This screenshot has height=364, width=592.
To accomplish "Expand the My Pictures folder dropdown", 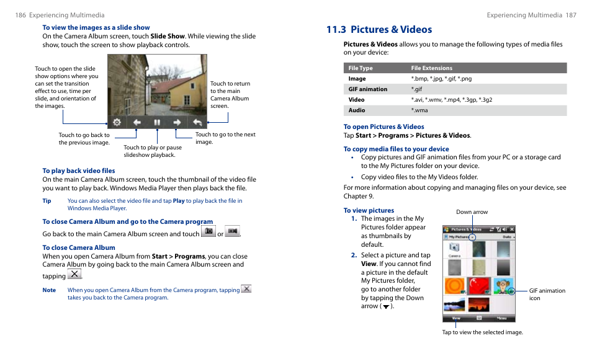I will point(472,237).
